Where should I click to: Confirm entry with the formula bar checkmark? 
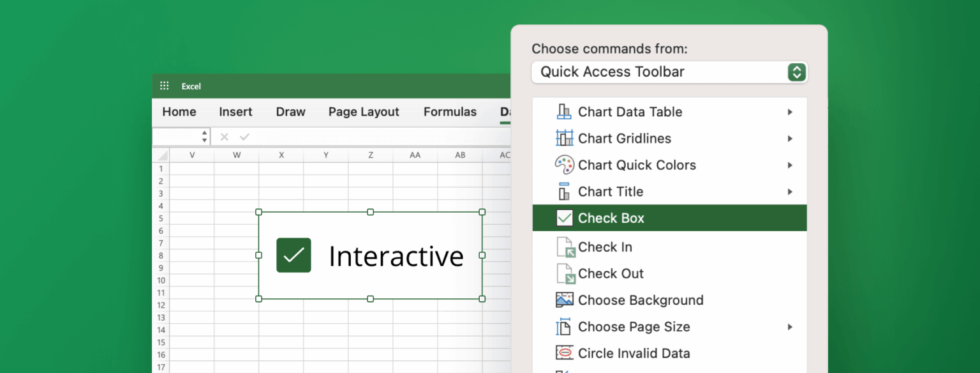point(244,137)
